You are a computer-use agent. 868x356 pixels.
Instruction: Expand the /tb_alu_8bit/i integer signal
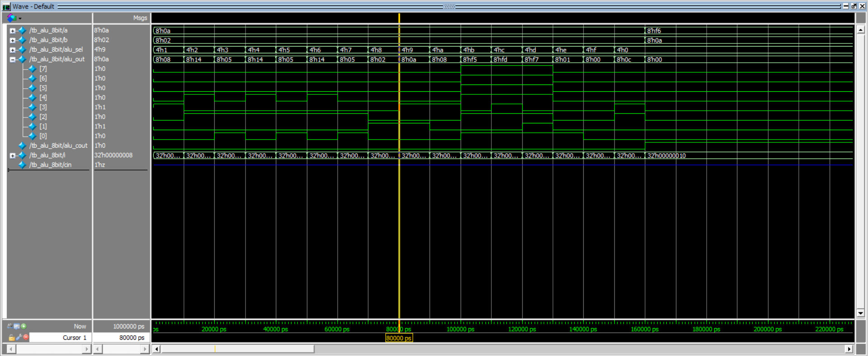pos(13,155)
